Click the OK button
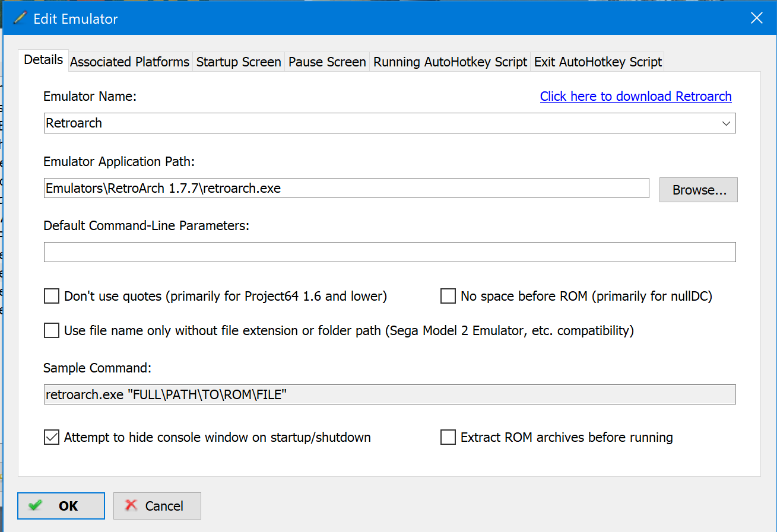The width and height of the screenshot is (777, 532). coord(61,506)
